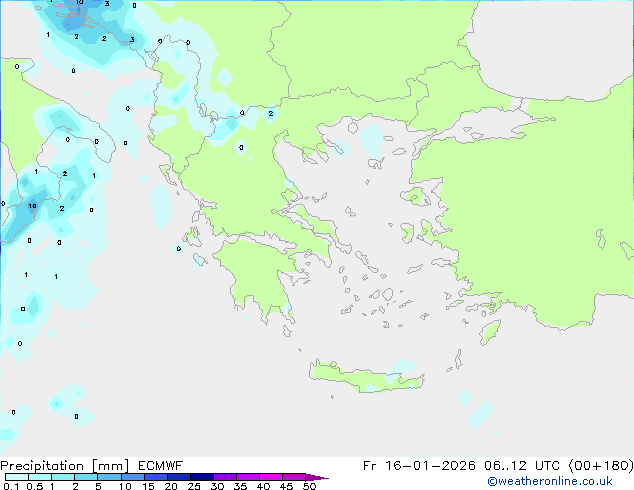Click the 'Precipitation [mm]' title text

[65, 466]
